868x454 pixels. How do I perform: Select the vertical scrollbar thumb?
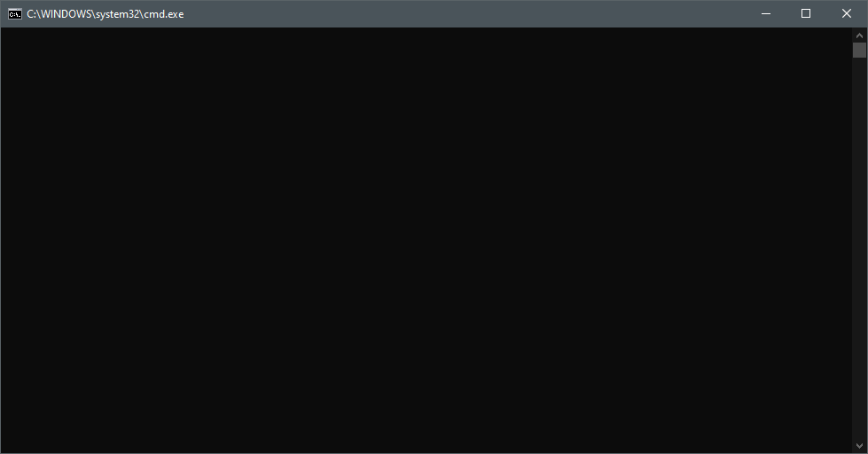click(x=859, y=51)
